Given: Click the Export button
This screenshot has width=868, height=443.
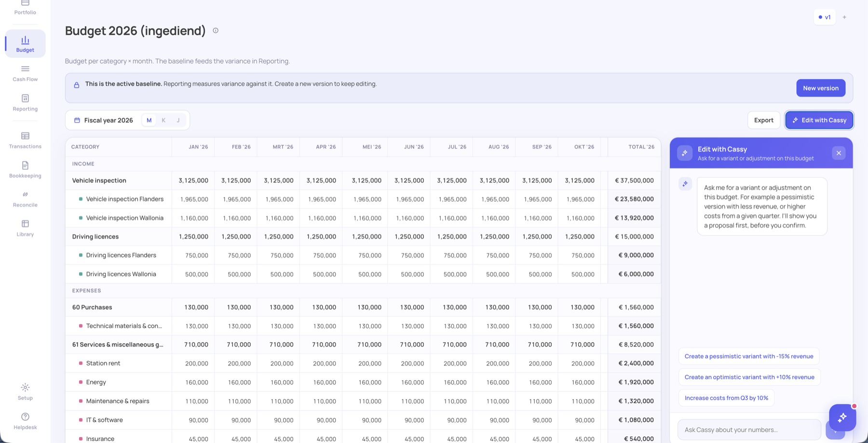Looking at the screenshot, I should point(764,120).
